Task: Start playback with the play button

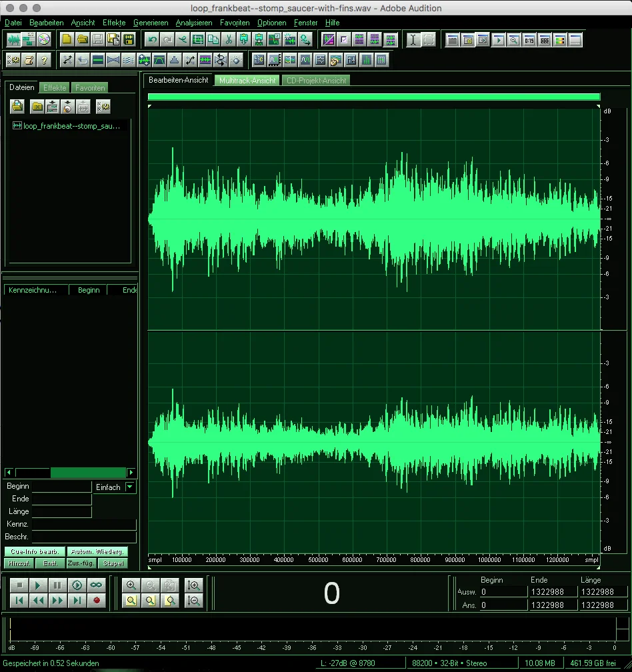Action: coord(38,585)
